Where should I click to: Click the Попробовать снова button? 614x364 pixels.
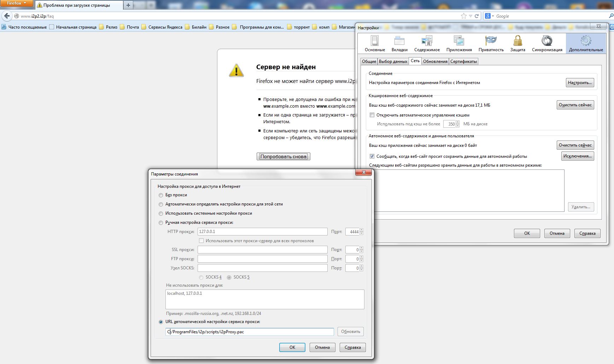[x=283, y=156]
